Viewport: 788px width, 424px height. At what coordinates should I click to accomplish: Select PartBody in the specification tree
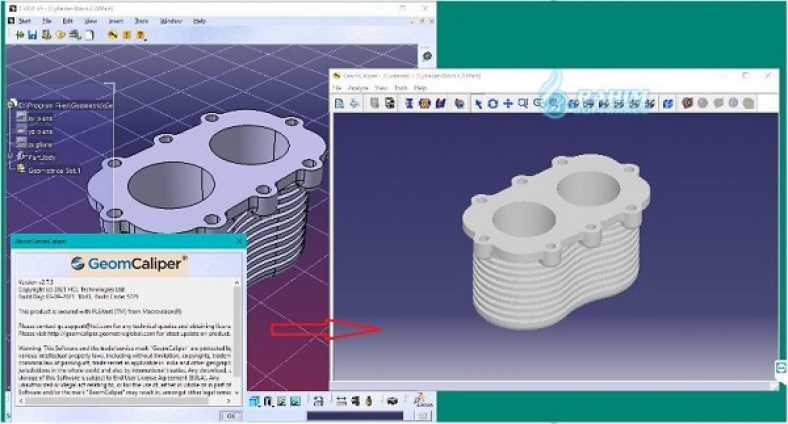point(42,157)
